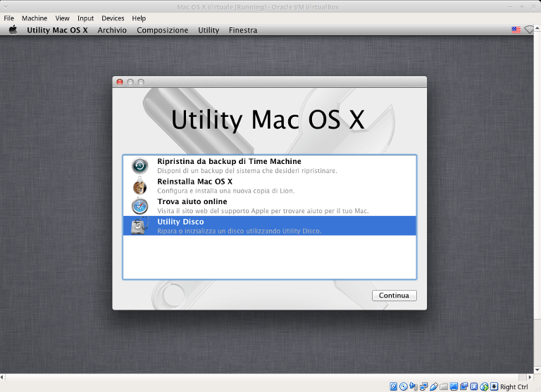Image resolution: width=541 pixels, height=392 pixels.
Task: Click the vertical scrollbar up arrow
Action: 537,27
